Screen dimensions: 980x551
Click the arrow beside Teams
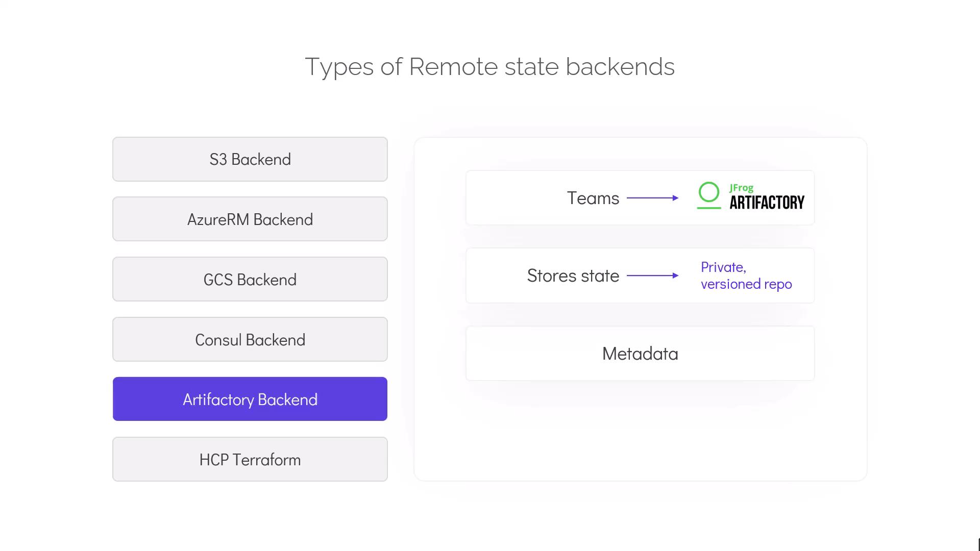click(652, 198)
